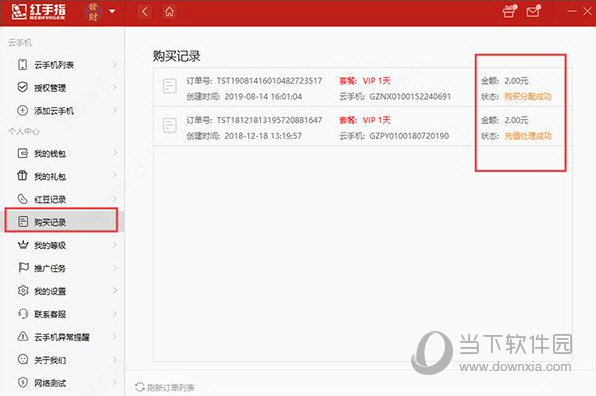Click the 购买记录 page heading
Image resolution: width=596 pixels, height=396 pixels.
click(177, 56)
